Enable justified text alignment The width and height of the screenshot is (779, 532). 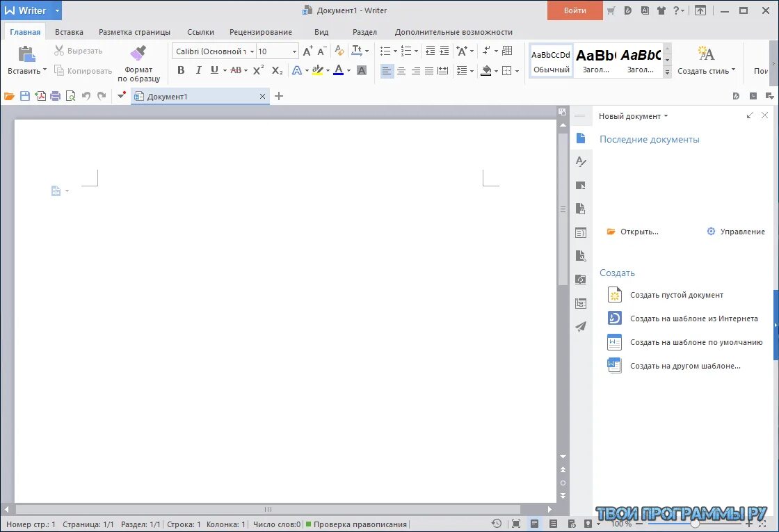tap(428, 70)
